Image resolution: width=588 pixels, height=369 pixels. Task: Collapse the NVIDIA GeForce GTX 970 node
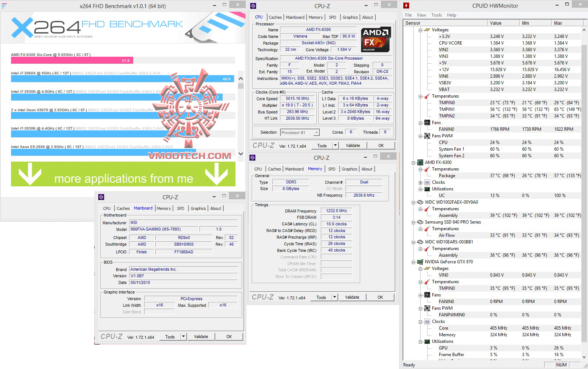pos(413,262)
